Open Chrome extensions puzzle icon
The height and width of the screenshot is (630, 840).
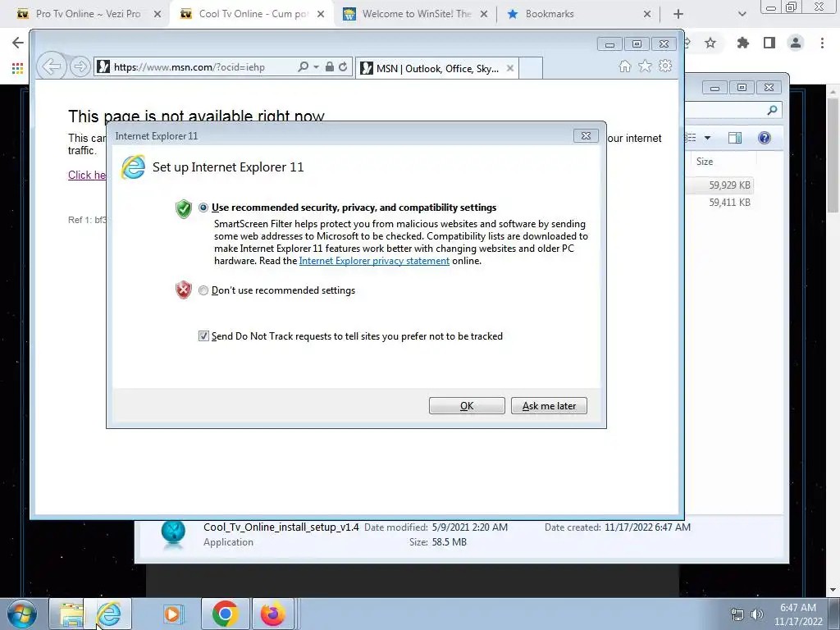coord(742,43)
